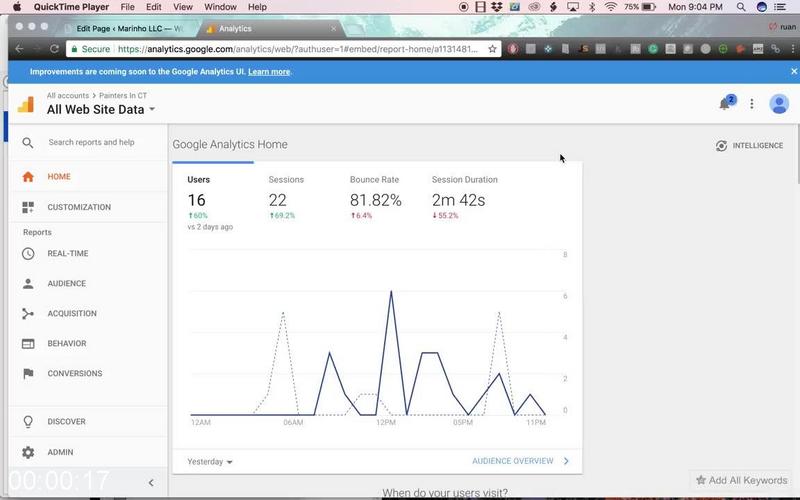Click the Chrome menu three dots

pyautogui.click(x=793, y=49)
